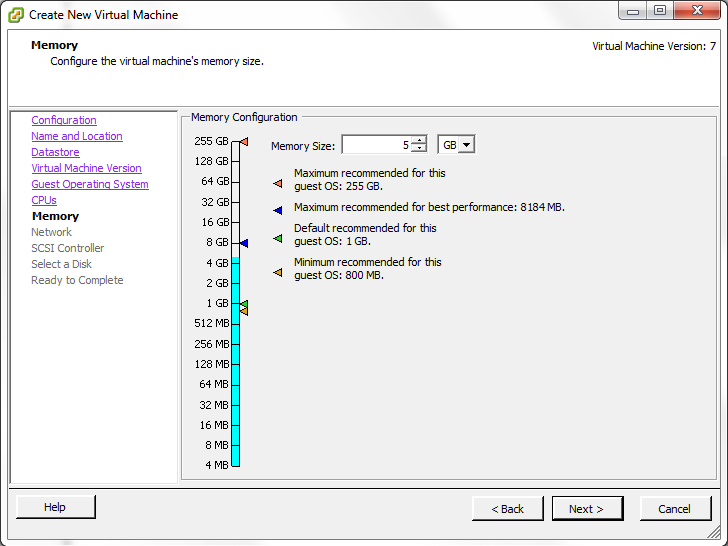Select the current Memory step label

(55, 216)
